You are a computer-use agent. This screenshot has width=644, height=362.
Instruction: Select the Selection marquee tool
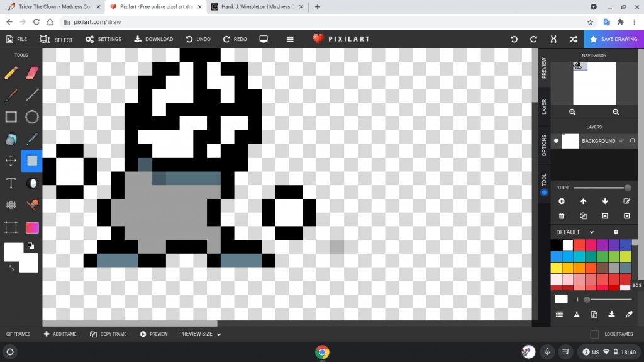click(x=11, y=227)
